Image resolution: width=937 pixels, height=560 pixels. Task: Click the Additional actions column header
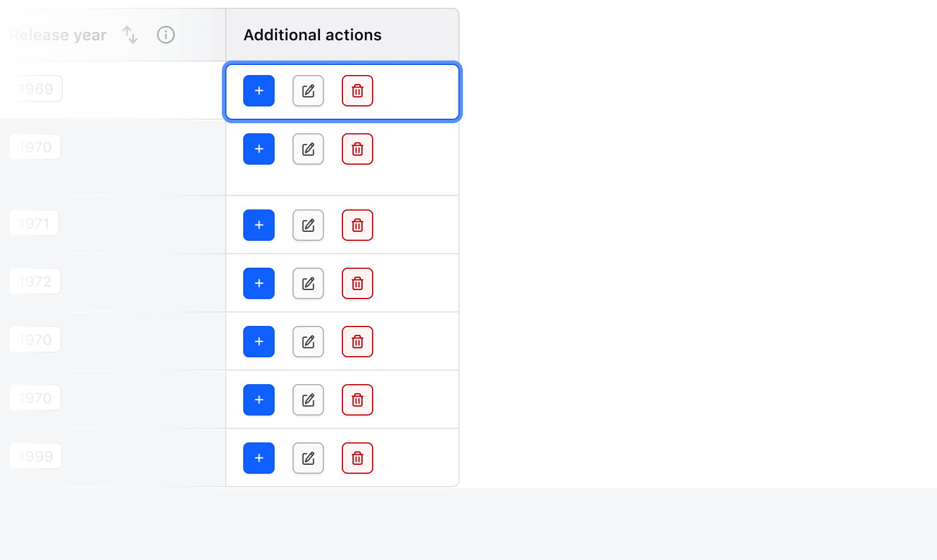(x=313, y=35)
